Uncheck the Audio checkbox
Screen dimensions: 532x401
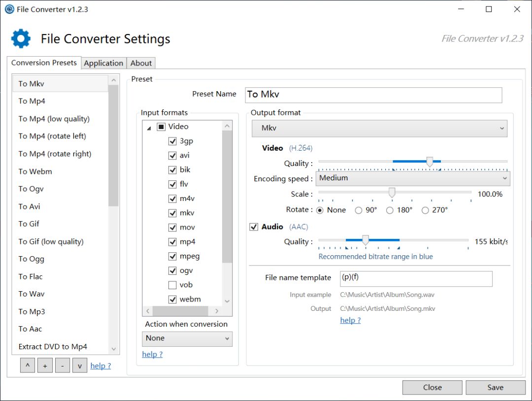254,227
